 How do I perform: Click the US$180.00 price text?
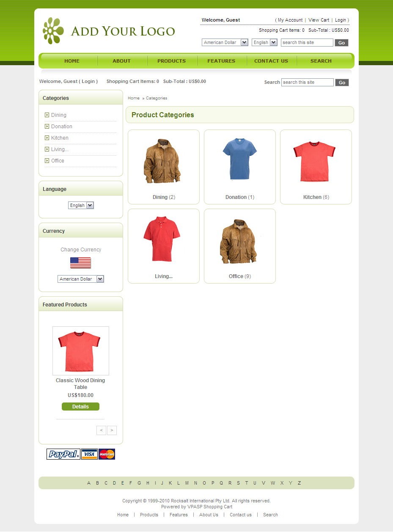[80, 395]
